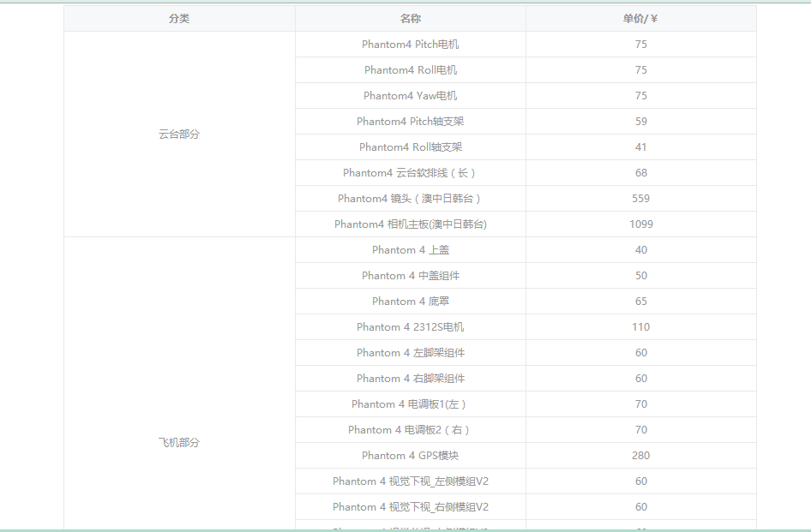Screen dimensions: 811x532
Task: Select price 70 in 电调板1(左) row
Action: 641,403
